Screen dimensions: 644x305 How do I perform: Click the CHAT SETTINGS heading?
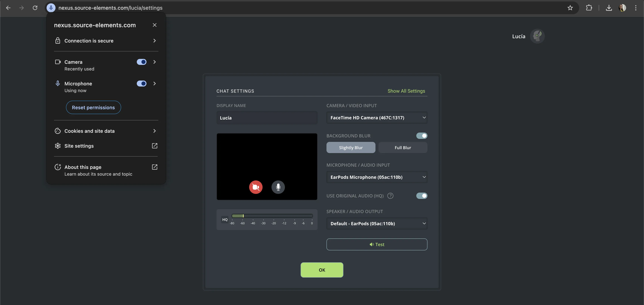point(235,91)
